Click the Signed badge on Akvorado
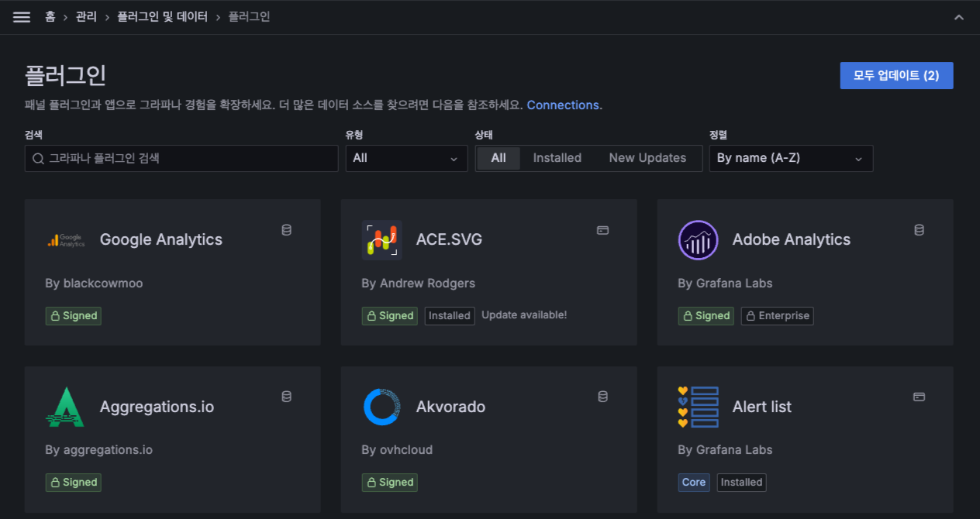Viewport: 980px width, 519px height. (x=390, y=483)
